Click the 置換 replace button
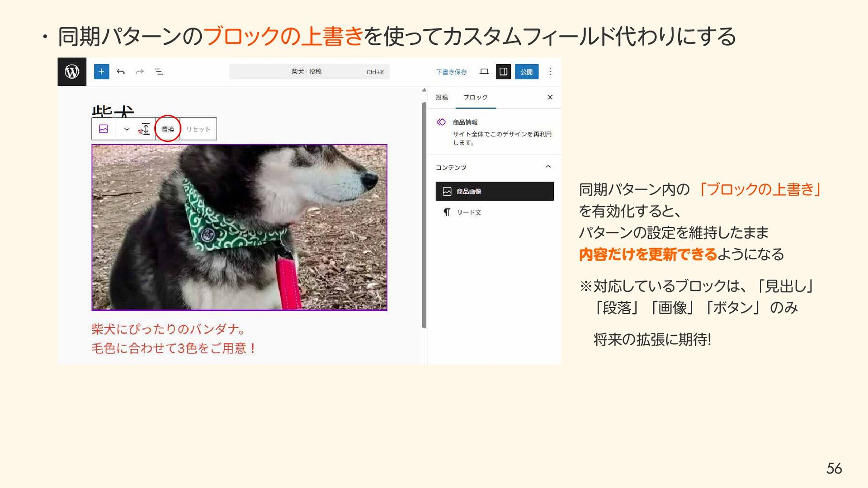868x488 pixels. [168, 129]
